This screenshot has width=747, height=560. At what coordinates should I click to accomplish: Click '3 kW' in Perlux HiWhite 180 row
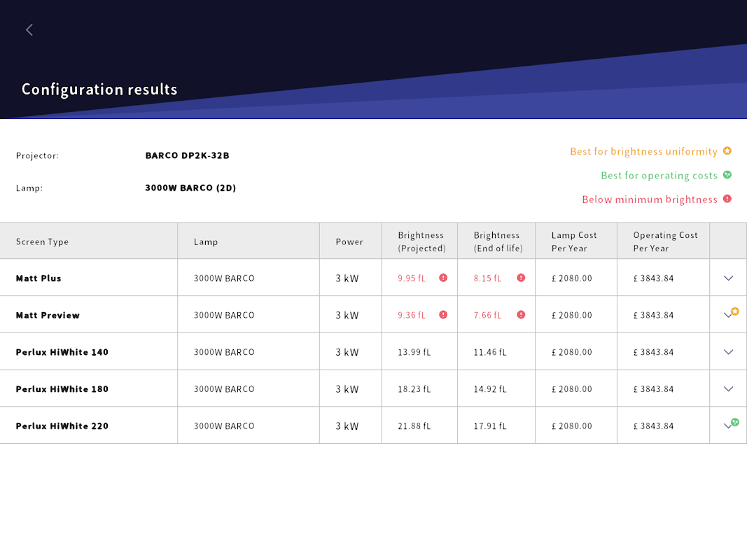[347, 389]
